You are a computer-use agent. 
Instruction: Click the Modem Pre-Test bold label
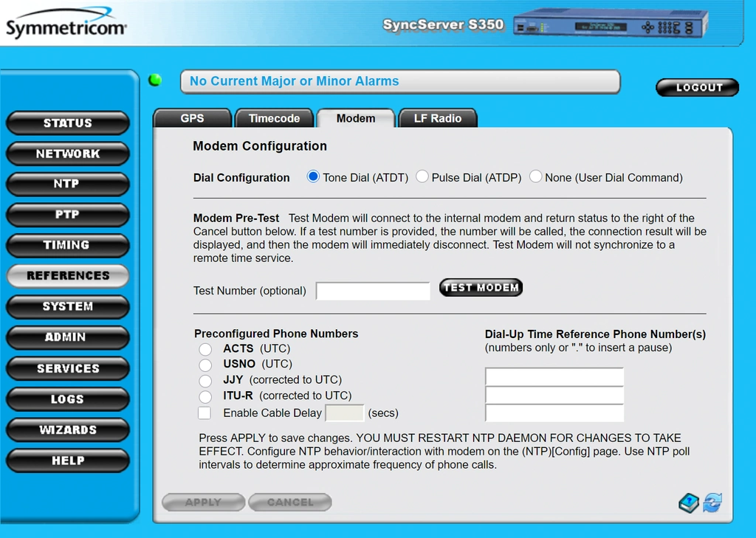(236, 218)
